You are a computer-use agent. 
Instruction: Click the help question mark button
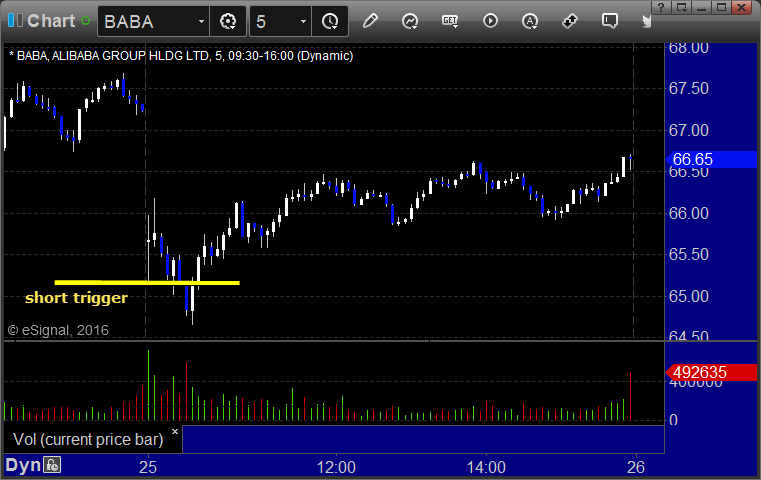point(660,7)
